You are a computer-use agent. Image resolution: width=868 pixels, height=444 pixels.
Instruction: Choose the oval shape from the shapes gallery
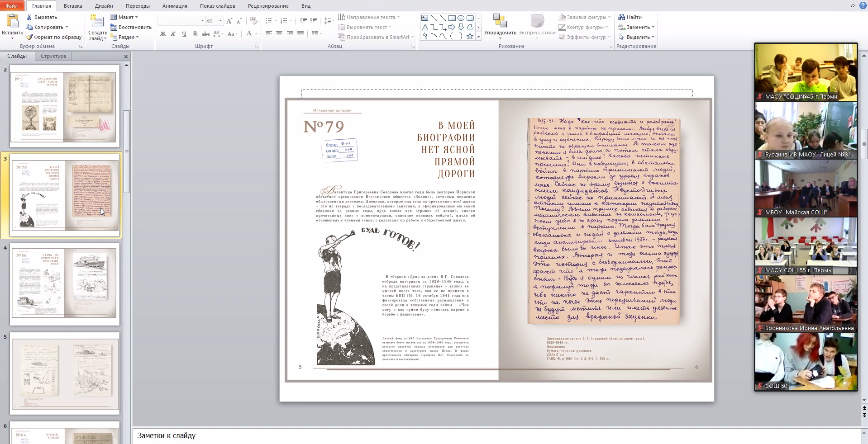click(x=461, y=18)
